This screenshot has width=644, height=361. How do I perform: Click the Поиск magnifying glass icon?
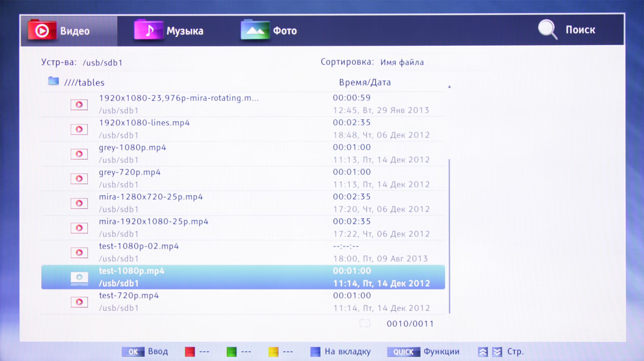pyautogui.click(x=548, y=30)
